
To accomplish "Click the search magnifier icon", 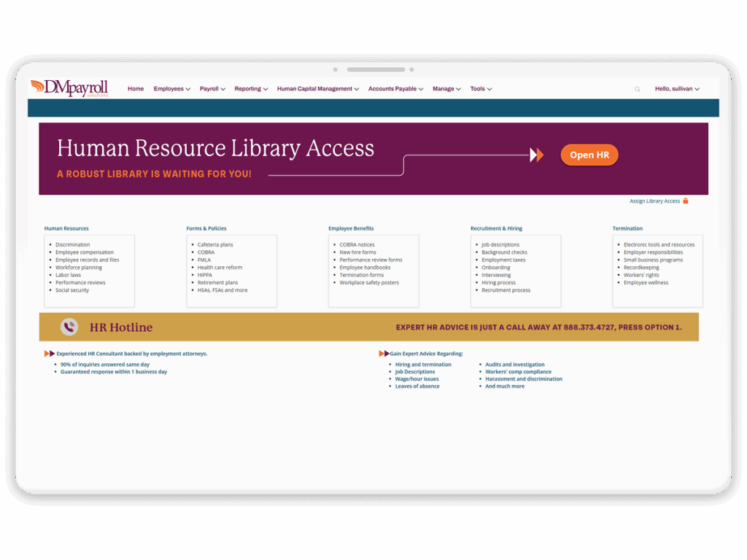I will click(x=637, y=89).
